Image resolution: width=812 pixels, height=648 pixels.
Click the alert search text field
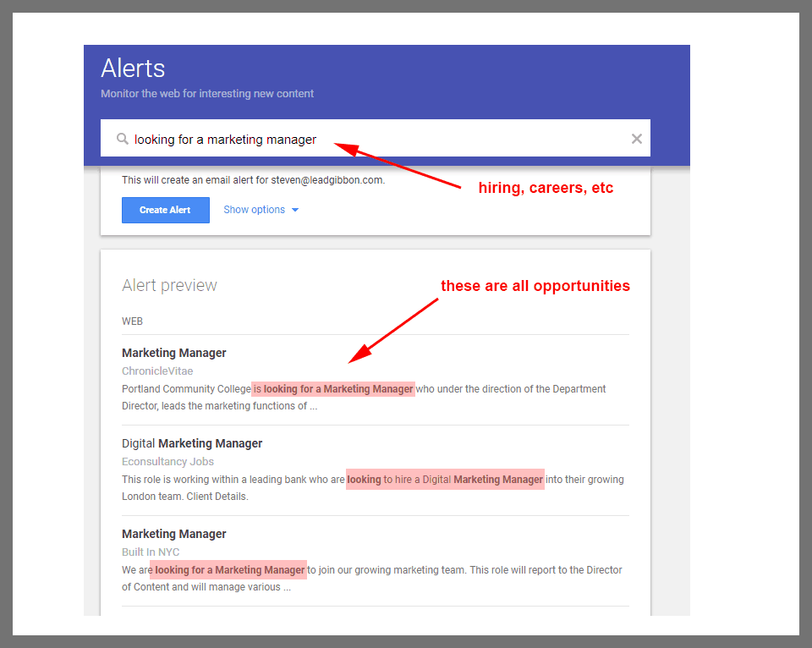(x=372, y=139)
